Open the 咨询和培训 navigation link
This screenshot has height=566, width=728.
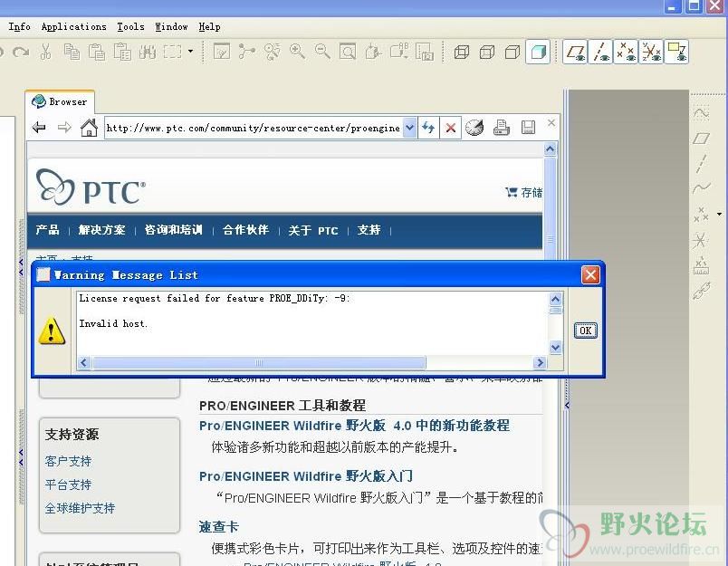coord(173,230)
